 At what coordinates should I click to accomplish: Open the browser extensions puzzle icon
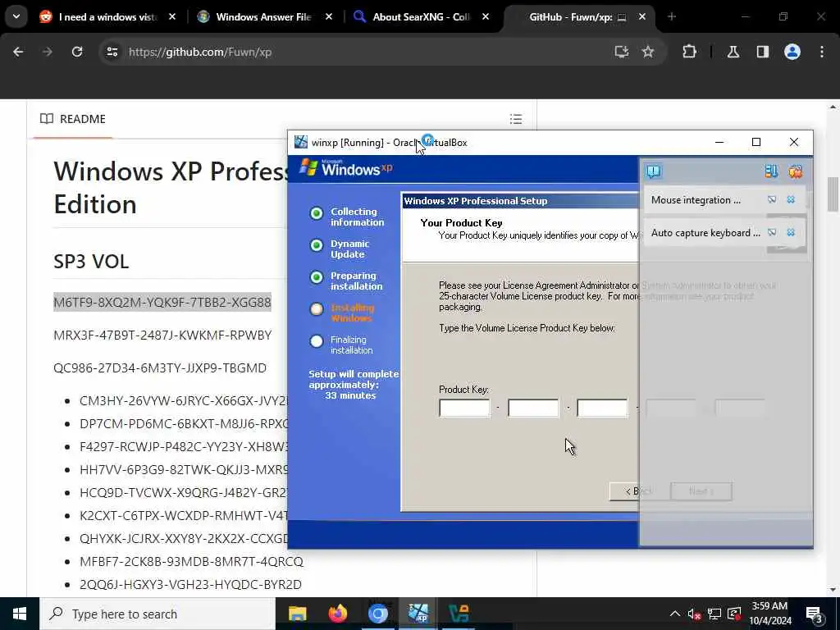689,52
